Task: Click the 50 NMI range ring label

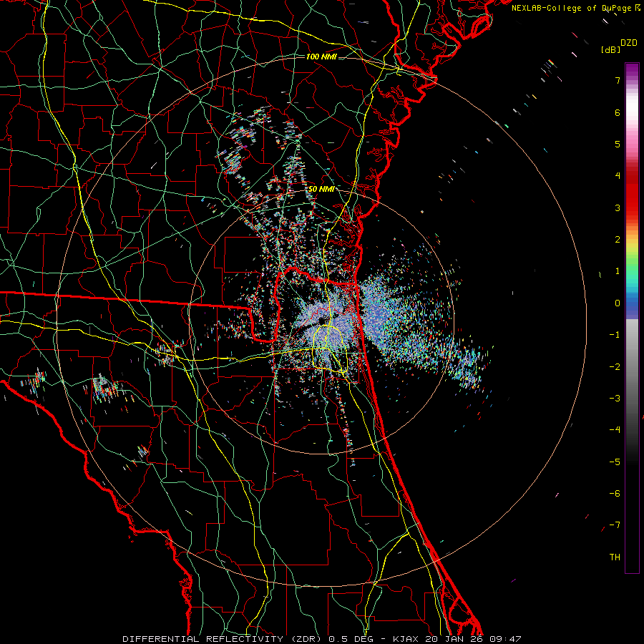Action: click(x=321, y=190)
